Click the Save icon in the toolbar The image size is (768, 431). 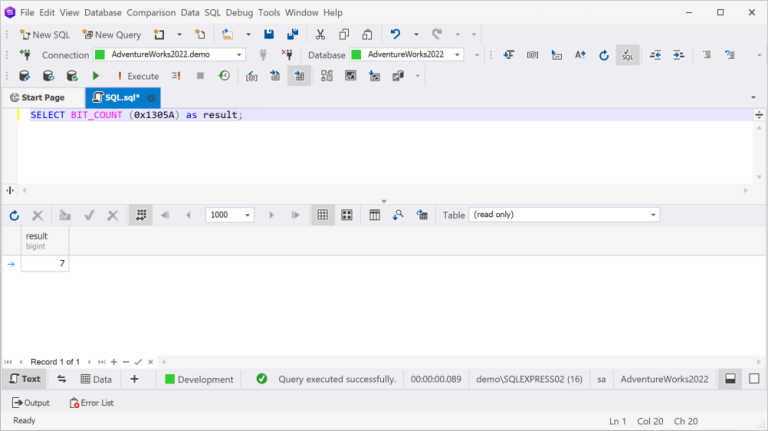coord(268,34)
